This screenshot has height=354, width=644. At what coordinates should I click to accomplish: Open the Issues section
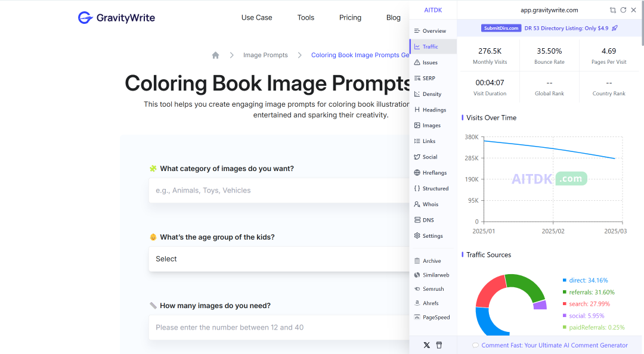(433, 63)
